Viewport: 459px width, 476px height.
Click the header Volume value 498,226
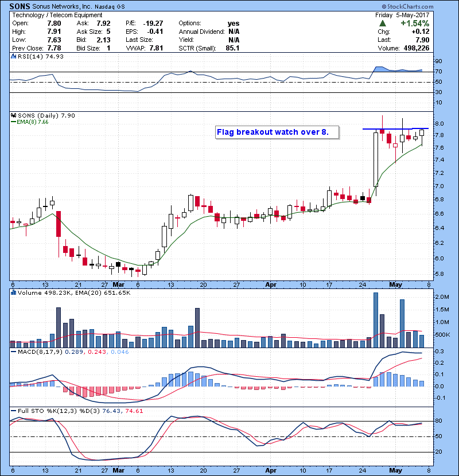417,48
